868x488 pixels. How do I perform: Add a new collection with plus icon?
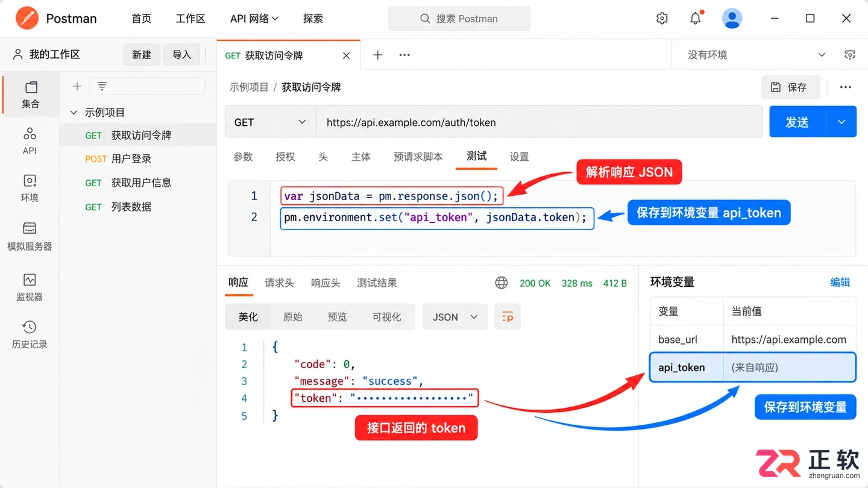tap(77, 86)
